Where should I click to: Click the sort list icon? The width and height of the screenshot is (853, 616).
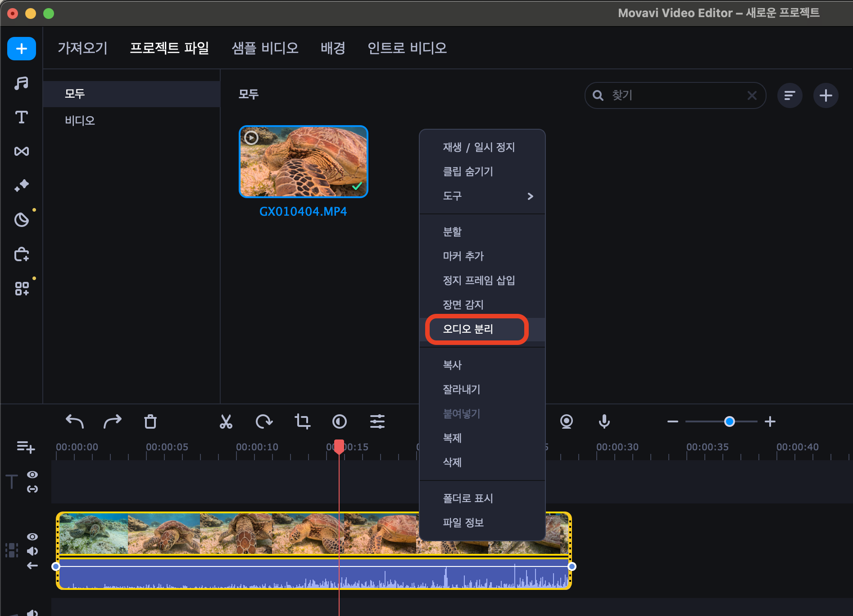(790, 95)
